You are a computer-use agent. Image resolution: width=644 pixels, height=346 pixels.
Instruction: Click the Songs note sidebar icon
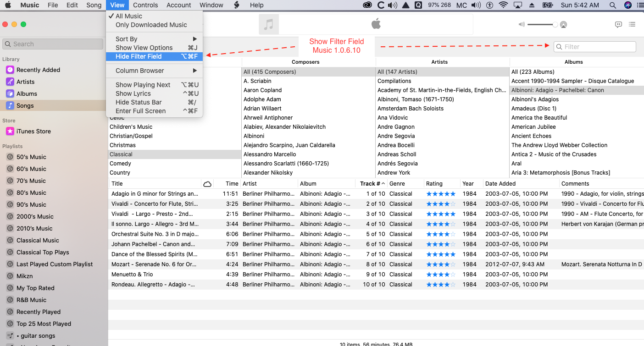coord(10,105)
